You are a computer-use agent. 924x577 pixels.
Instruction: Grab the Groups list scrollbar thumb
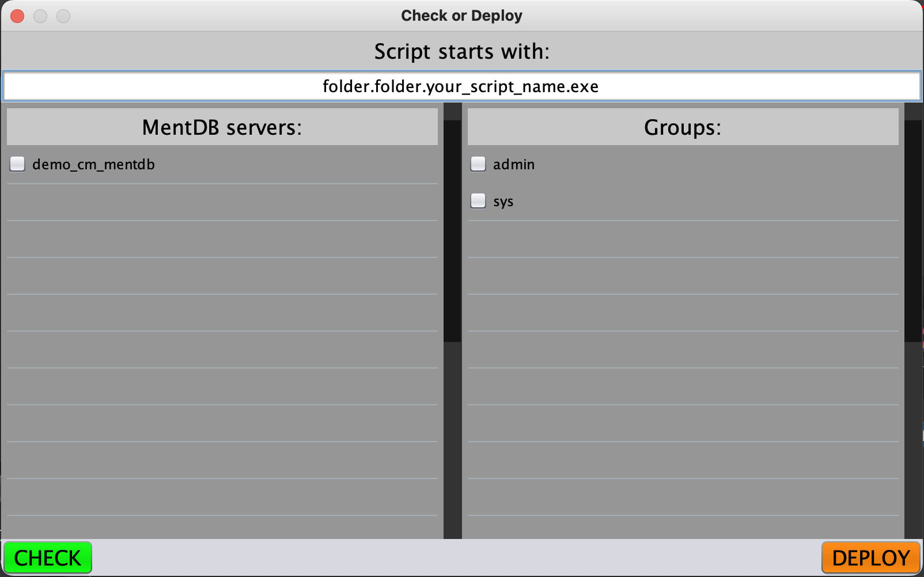coord(913,230)
